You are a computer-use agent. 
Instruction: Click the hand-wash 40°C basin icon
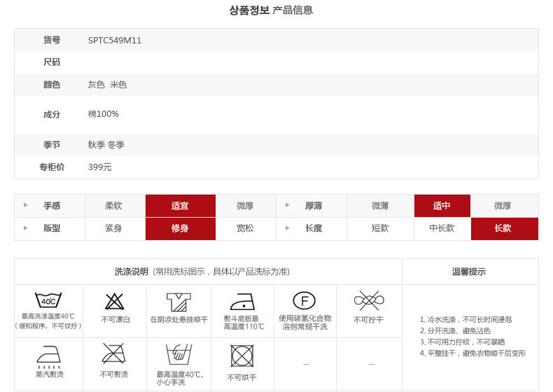(x=178, y=355)
